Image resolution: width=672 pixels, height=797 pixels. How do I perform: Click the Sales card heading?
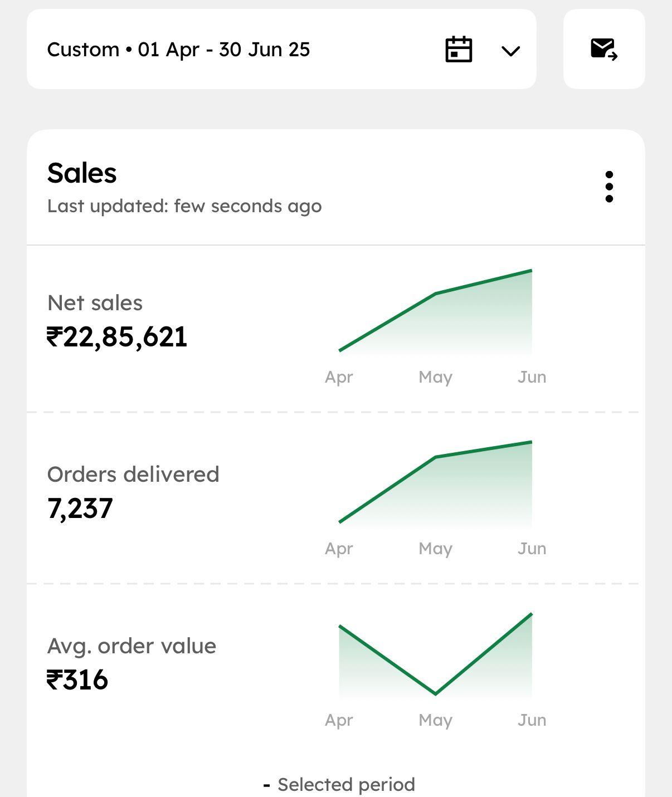(82, 173)
